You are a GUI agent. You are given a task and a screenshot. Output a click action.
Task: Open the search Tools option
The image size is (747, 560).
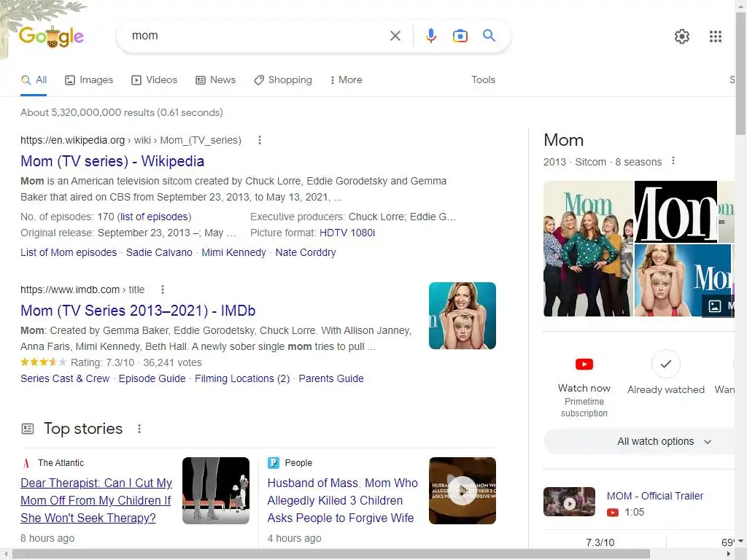tap(483, 80)
